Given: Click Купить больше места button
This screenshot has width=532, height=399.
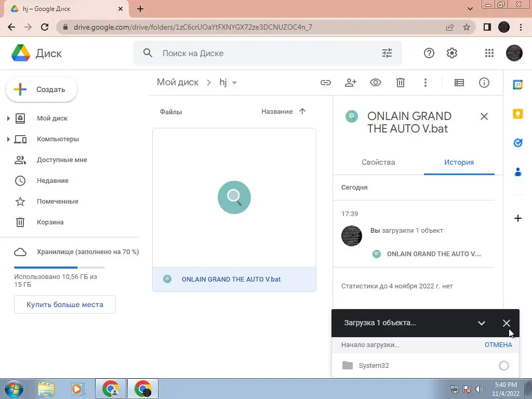Looking at the screenshot, I should click(x=65, y=304).
